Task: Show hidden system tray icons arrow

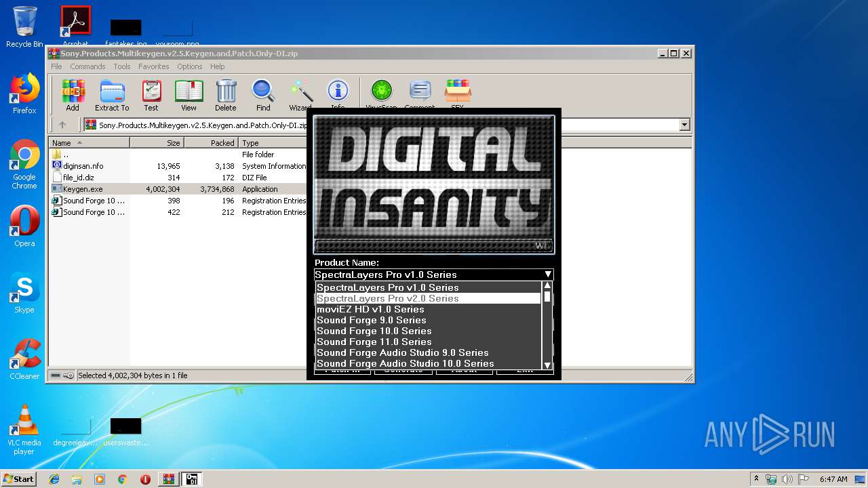Action: coord(756,479)
